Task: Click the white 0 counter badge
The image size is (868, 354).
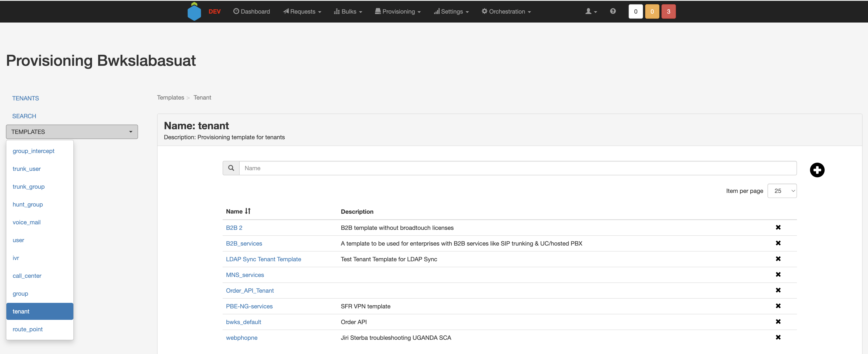Action: click(x=635, y=11)
